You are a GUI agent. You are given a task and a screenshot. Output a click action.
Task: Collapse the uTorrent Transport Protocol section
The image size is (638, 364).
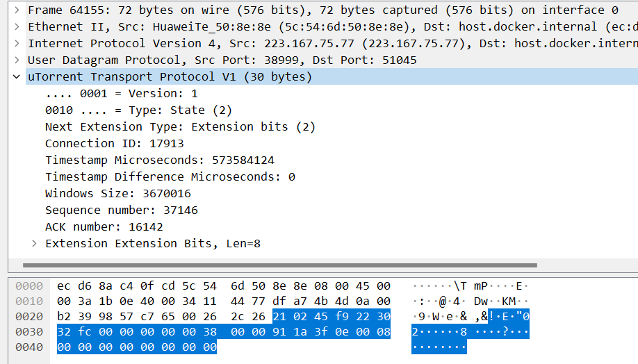click(17, 76)
